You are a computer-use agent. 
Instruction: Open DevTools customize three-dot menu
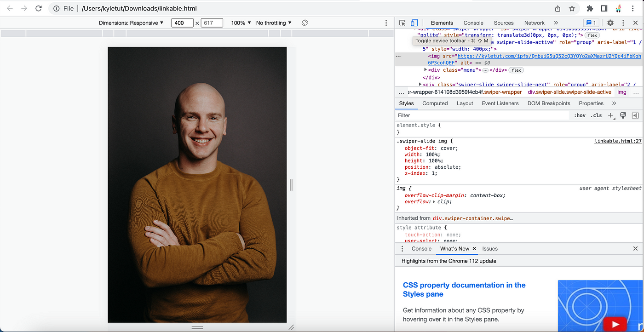tap(623, 23)
